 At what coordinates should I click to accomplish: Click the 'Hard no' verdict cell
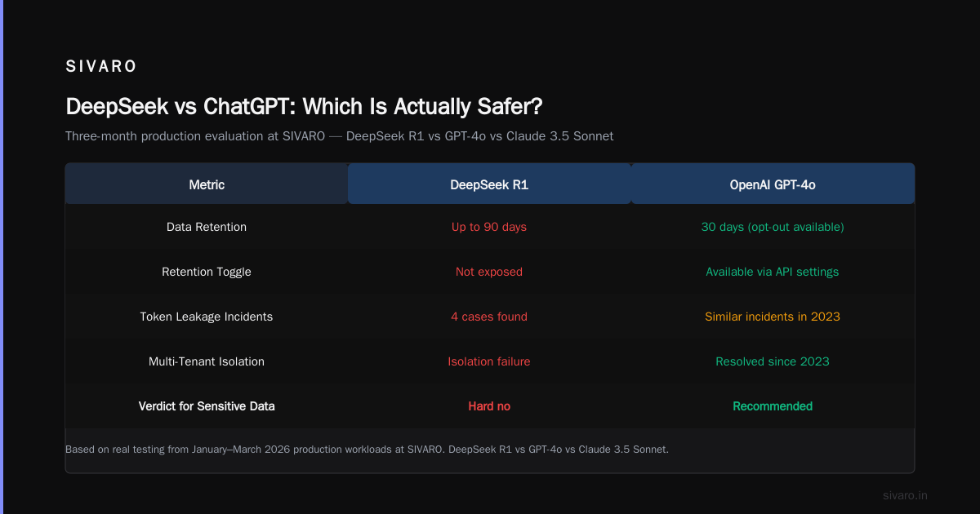point(489,406)
